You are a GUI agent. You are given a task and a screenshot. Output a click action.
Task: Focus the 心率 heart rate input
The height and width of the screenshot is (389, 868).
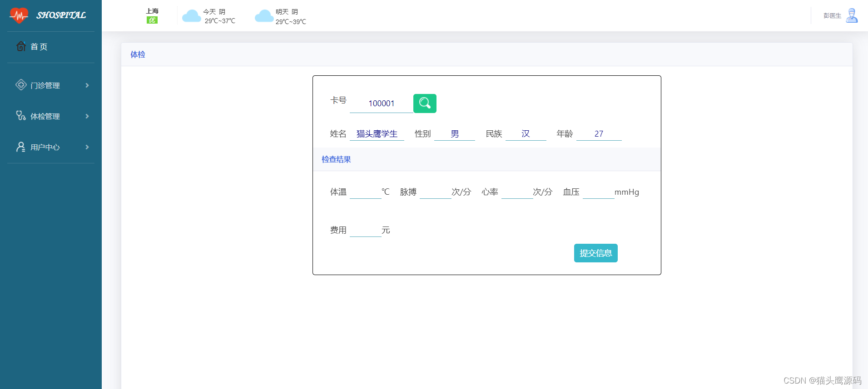pos(517,192)
